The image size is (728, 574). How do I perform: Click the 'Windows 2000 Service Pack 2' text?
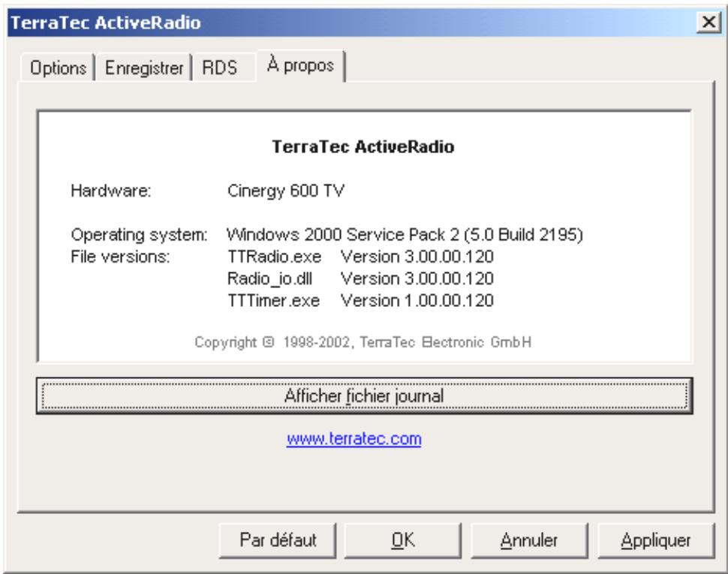point(343,235)
